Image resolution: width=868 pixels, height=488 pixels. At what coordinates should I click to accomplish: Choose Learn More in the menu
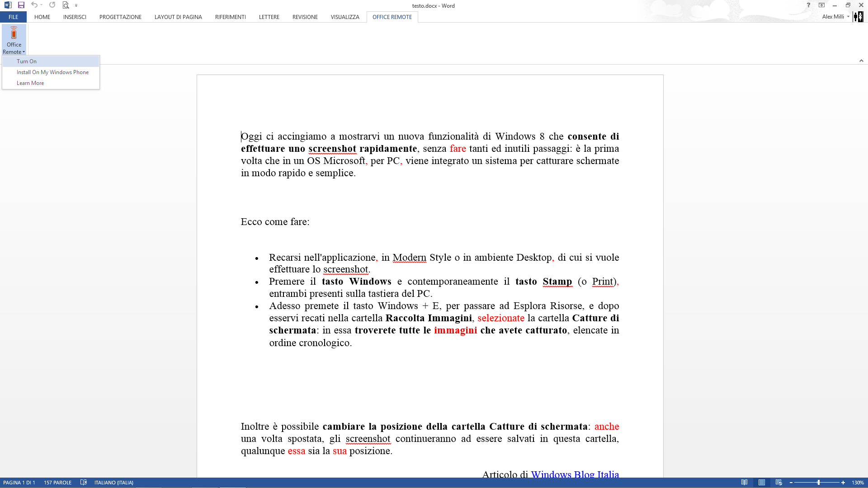pyautogui.click(x=51, y=83)
